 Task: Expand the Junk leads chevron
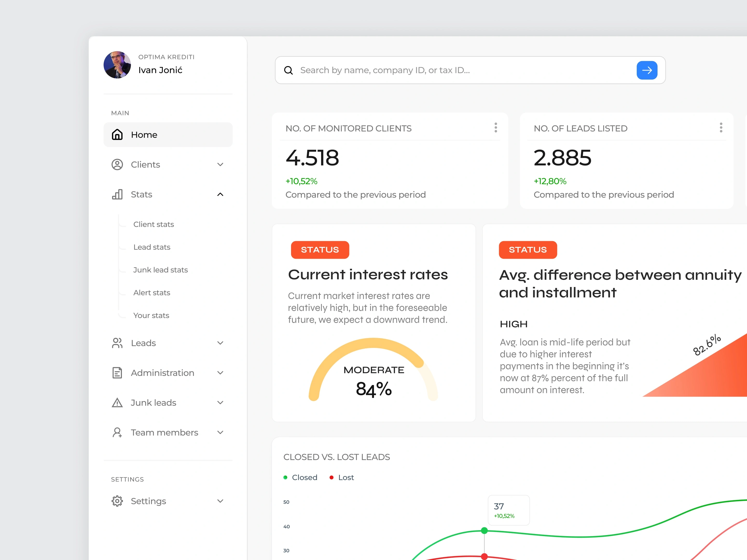point(220,403)
